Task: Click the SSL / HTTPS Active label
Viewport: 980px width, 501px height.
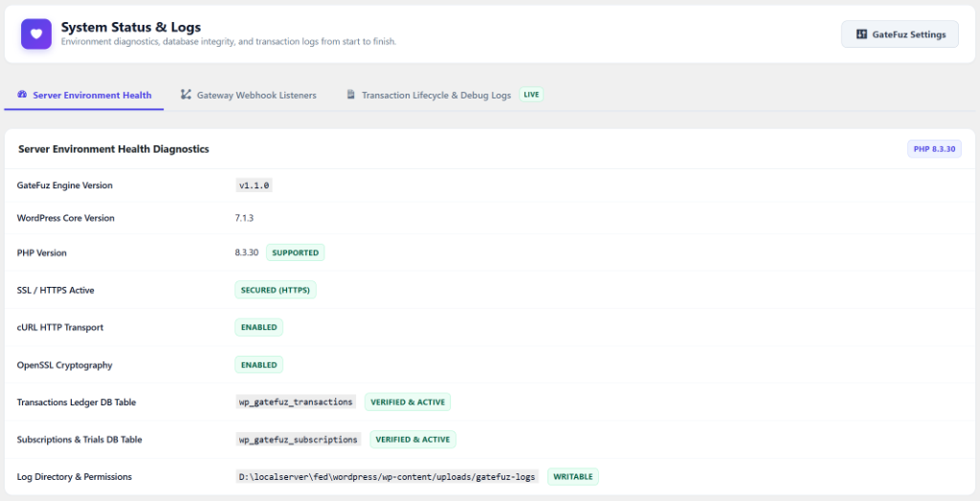Action: (x=56, y=290)
